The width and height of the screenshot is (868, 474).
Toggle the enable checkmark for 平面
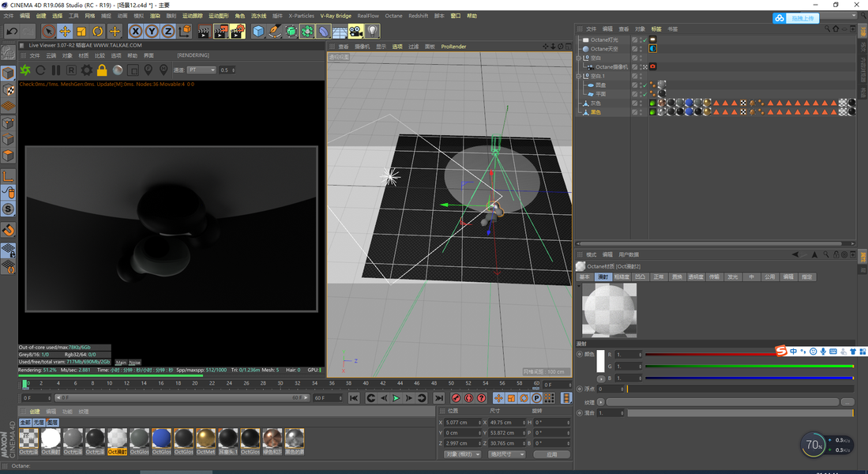point(645,94)
